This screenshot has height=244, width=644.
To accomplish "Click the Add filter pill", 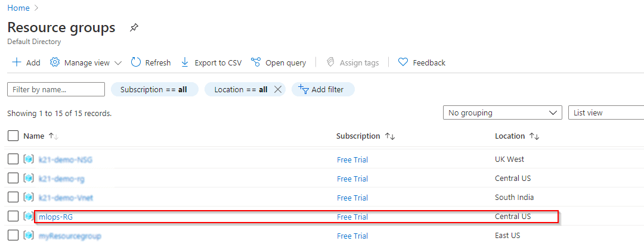I will [322, 89].
